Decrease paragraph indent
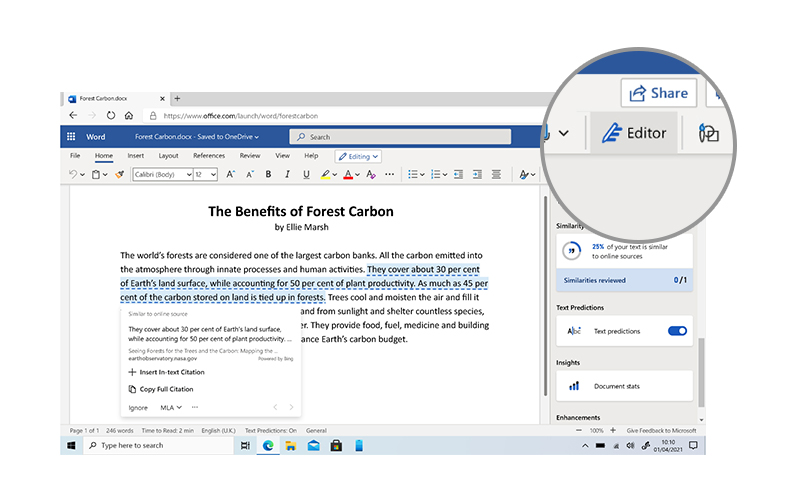Screen dimensions: 800x500 point(458,174)
